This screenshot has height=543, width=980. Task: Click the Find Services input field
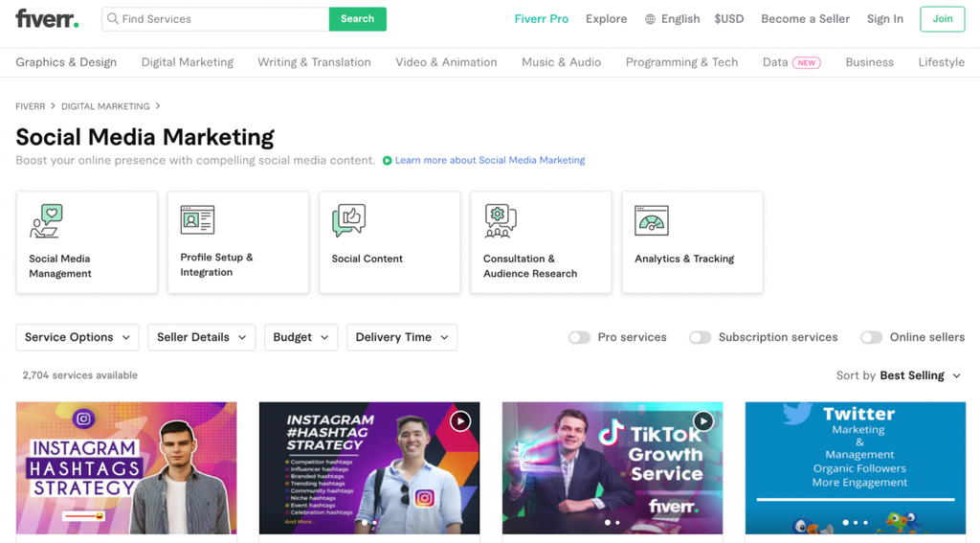pos(215,19)
